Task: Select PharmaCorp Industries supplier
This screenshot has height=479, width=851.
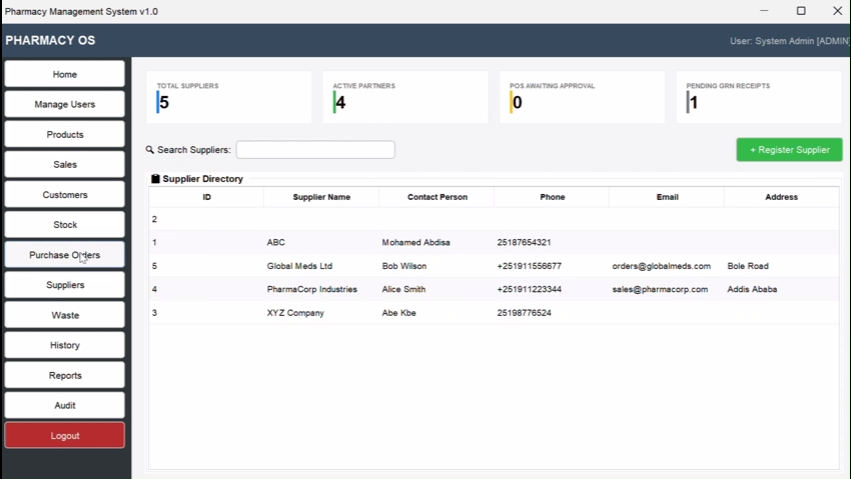Action: [x=312, y=289]
